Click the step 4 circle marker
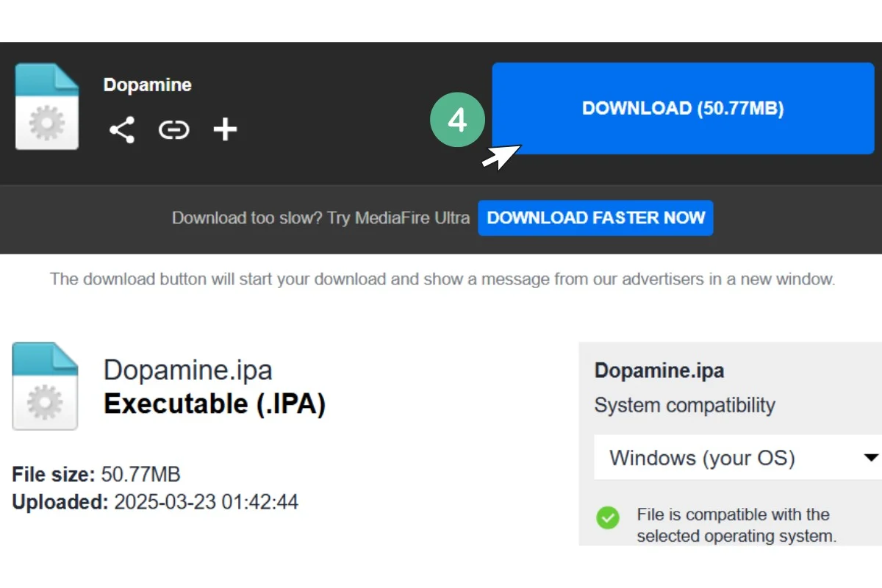Screen dimensions: 882x588 [457, 119]
